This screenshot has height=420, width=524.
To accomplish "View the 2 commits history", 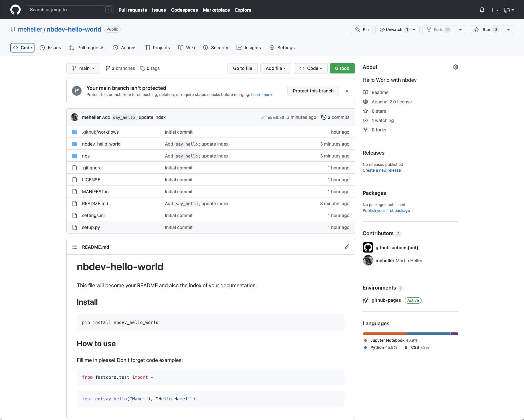I will [x=335, y=117].
